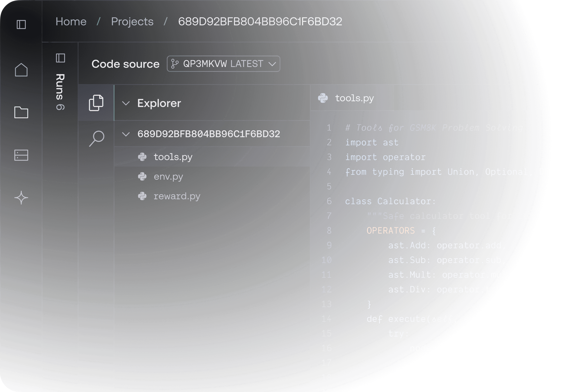Open the Home icon in left rail
This screenshot has height=392, width=569.
click(21, 70)
